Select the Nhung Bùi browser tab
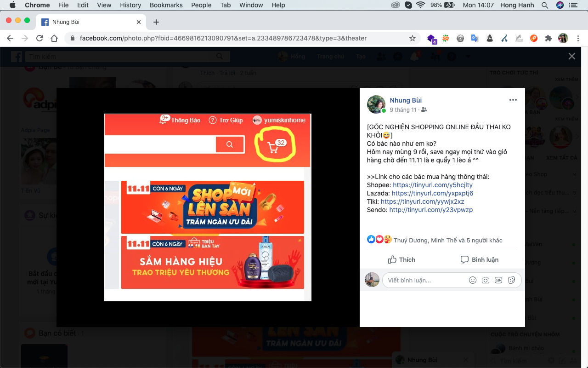 [x=92, y=22]
